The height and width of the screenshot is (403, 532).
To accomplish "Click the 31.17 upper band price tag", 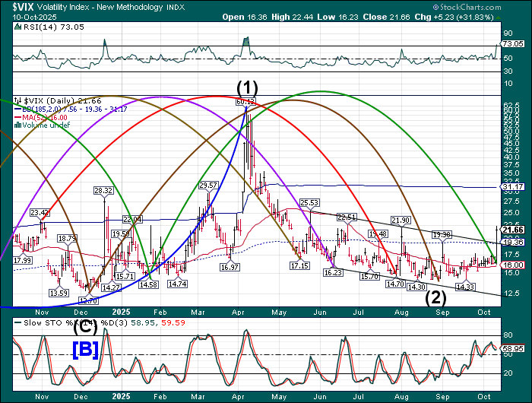I will tap(513, 186).
